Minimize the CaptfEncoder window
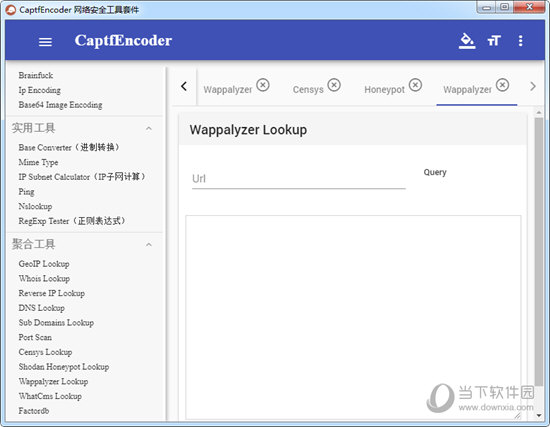This screenshot has width=550, height=427. click(486, 7)
